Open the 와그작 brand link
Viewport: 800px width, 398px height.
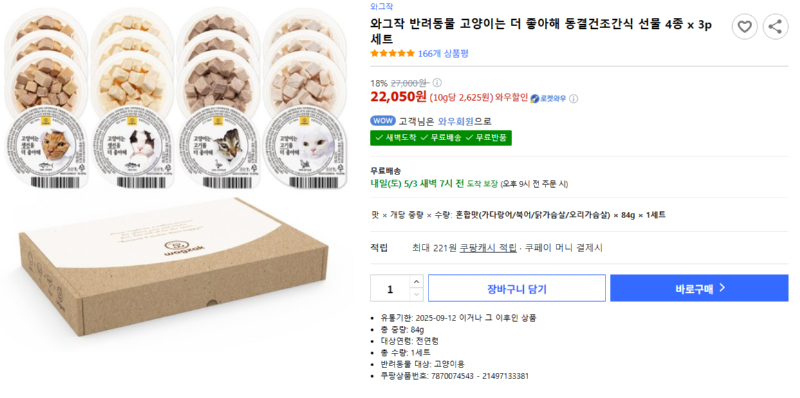382,7
